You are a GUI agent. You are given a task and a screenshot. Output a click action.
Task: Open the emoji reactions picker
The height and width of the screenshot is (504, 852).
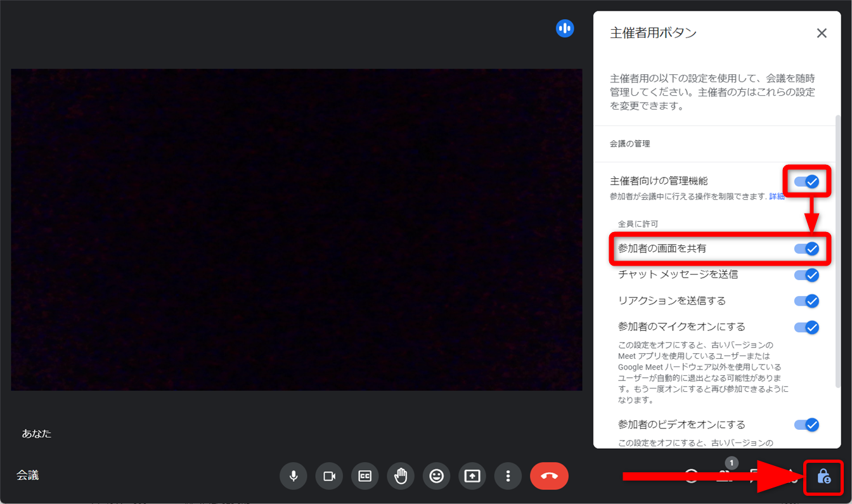pos(436,476)
